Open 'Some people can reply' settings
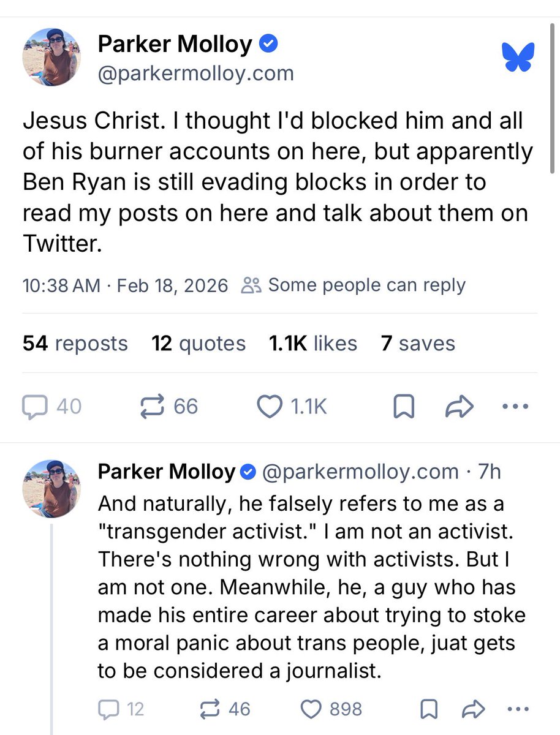560x735 pixels. [x=355, y=285]
